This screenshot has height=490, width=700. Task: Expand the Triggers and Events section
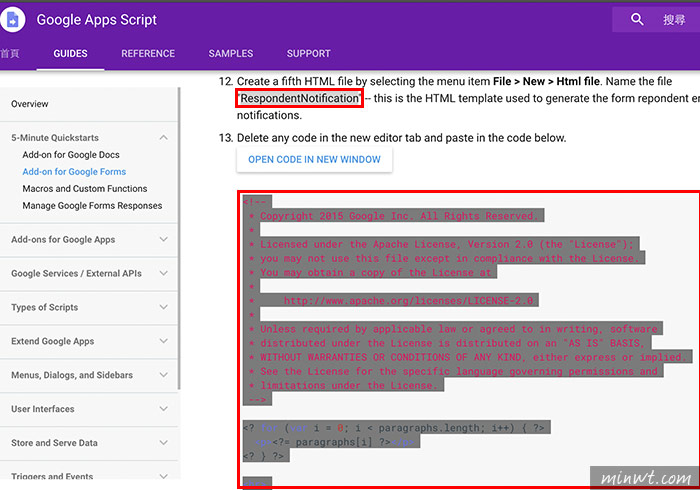[163, 476]
